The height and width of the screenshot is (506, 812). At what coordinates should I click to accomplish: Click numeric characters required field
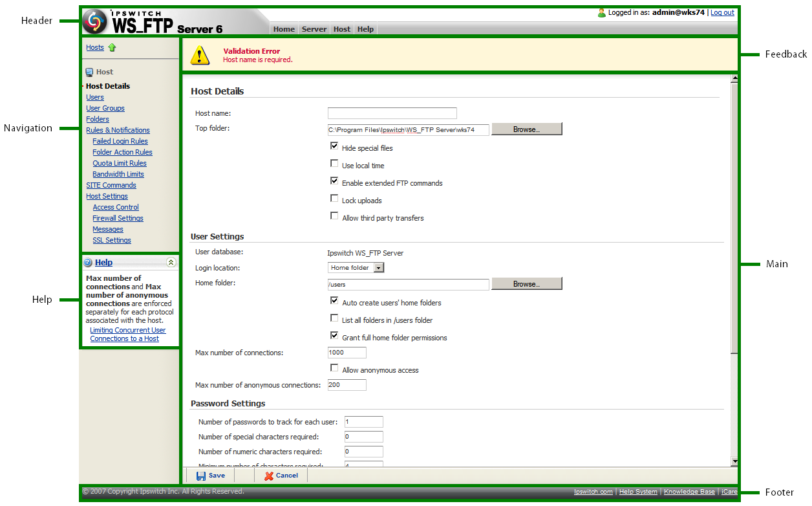[364, 452]
